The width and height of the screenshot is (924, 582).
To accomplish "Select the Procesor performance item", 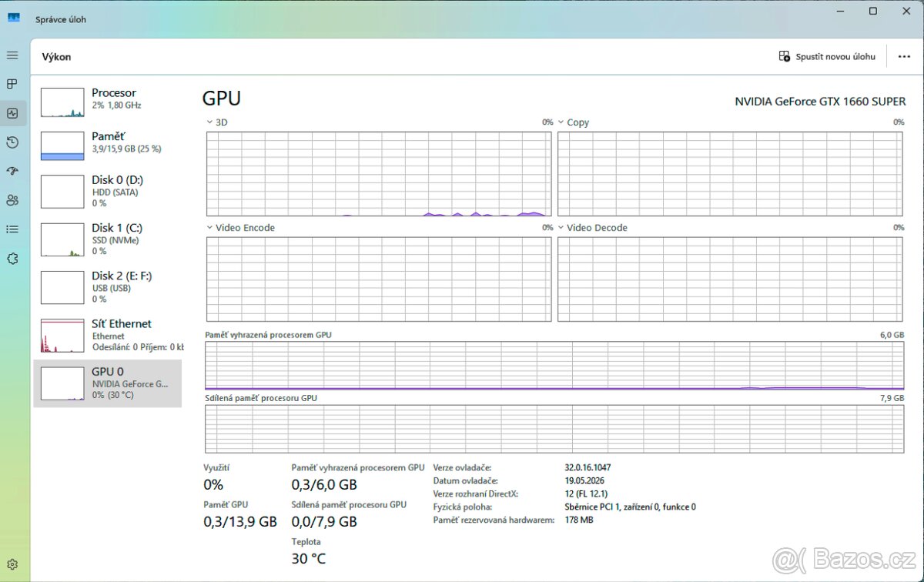I will pos(108,102).
